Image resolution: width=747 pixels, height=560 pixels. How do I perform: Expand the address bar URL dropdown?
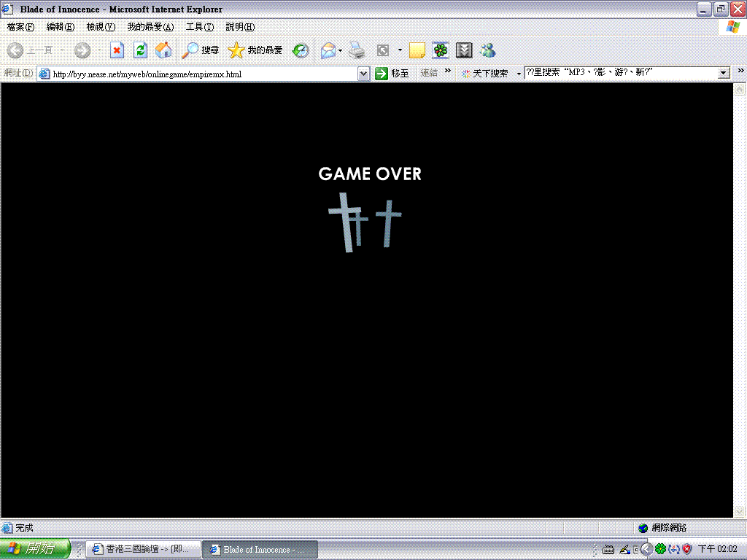tap(364, 74)
